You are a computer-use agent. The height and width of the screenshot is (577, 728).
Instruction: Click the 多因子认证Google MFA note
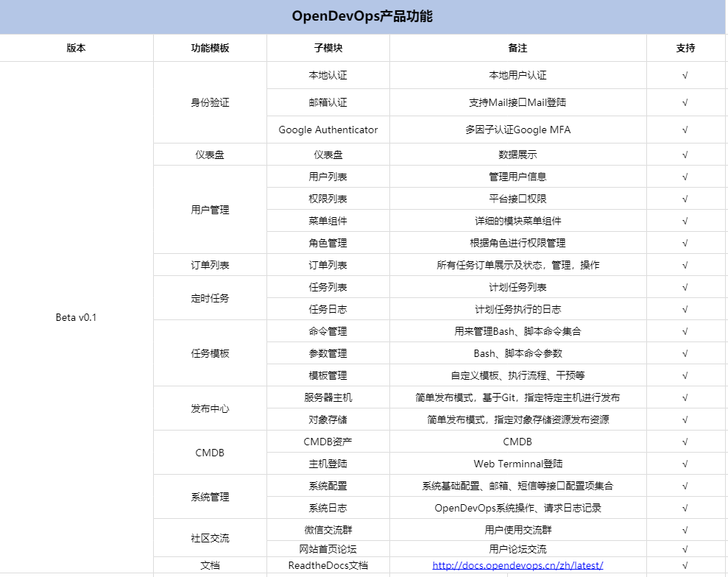tap(517, 130)
